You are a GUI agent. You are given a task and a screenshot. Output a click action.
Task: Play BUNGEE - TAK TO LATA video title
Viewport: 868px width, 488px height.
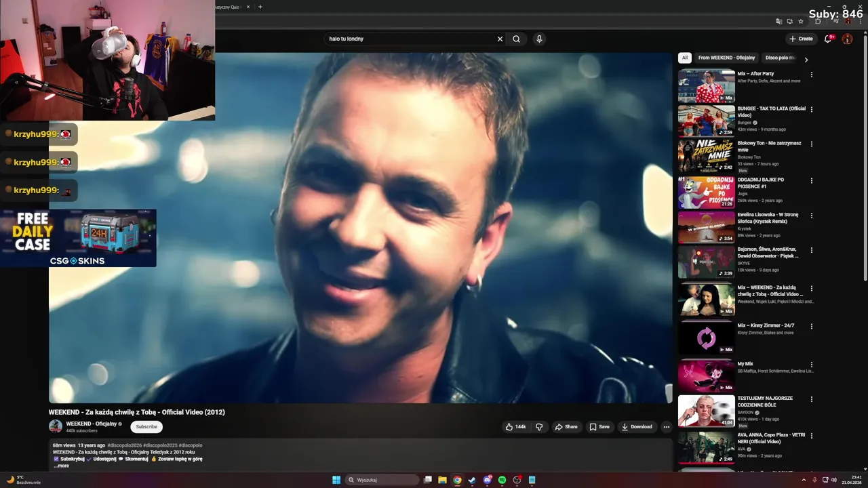[x=772, y=112]
